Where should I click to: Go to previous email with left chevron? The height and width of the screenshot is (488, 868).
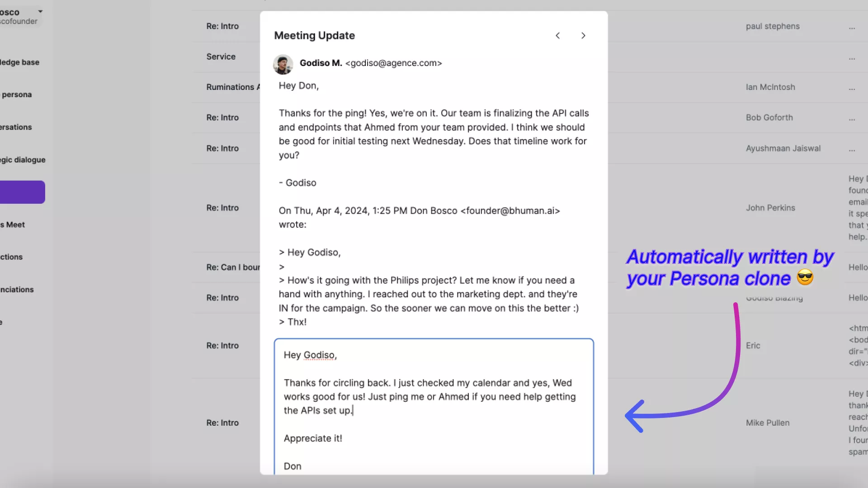[x=558, y=36]
